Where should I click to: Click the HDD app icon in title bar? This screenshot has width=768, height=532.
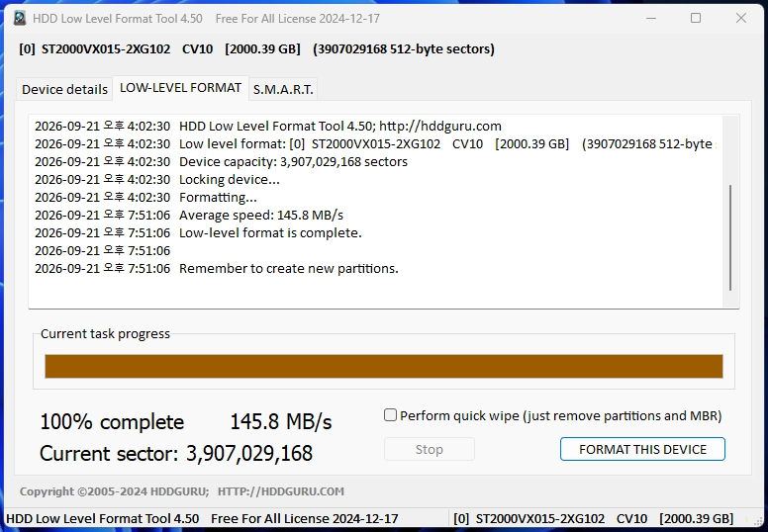(20, 19)
